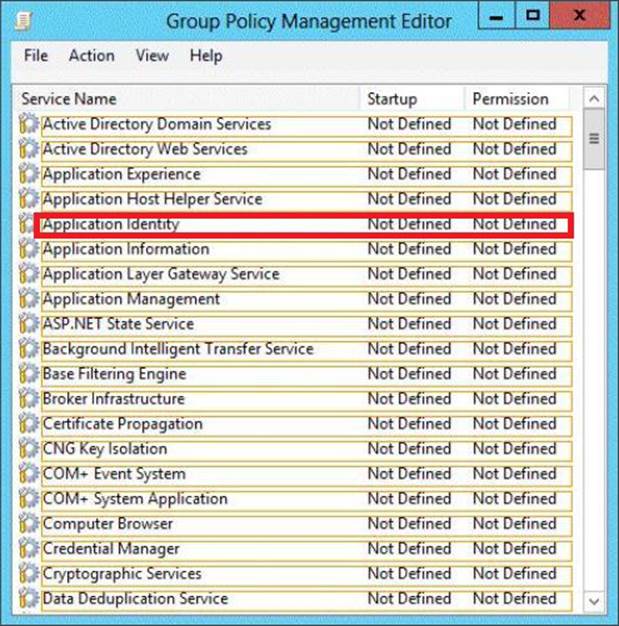Select the Certificate Propagation service row
Screen dimensions: 619x626
[123, 424]
